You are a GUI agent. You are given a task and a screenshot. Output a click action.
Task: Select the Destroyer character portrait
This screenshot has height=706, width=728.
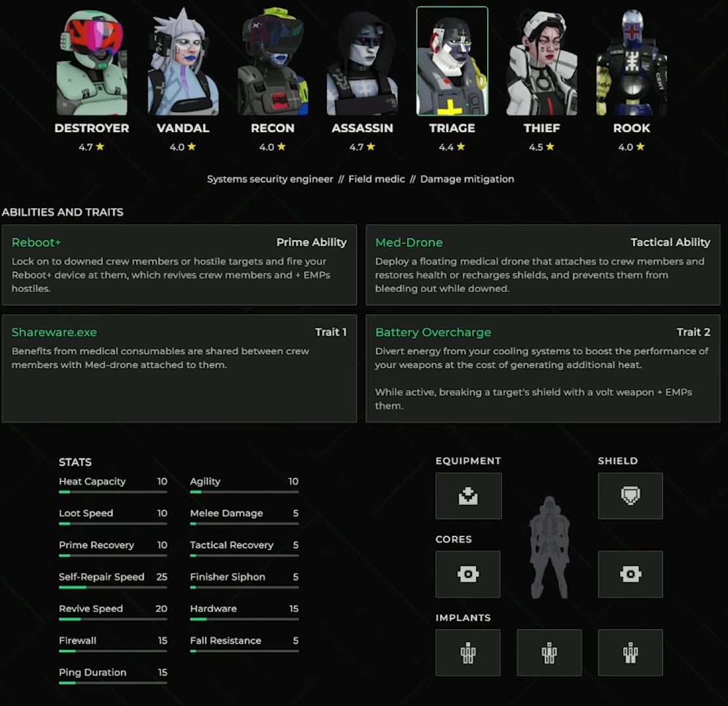tap(92, 62)
